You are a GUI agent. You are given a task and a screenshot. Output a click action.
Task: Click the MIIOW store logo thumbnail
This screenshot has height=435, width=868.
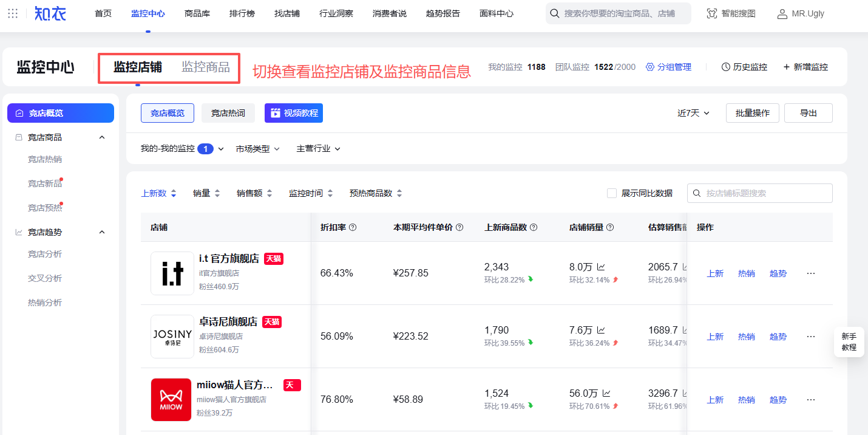[171, 400]
